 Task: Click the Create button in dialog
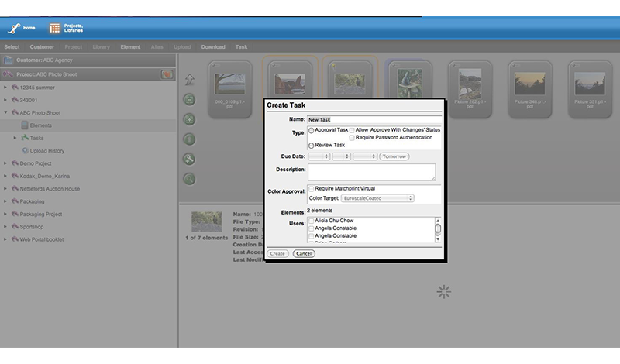(277, 254)
